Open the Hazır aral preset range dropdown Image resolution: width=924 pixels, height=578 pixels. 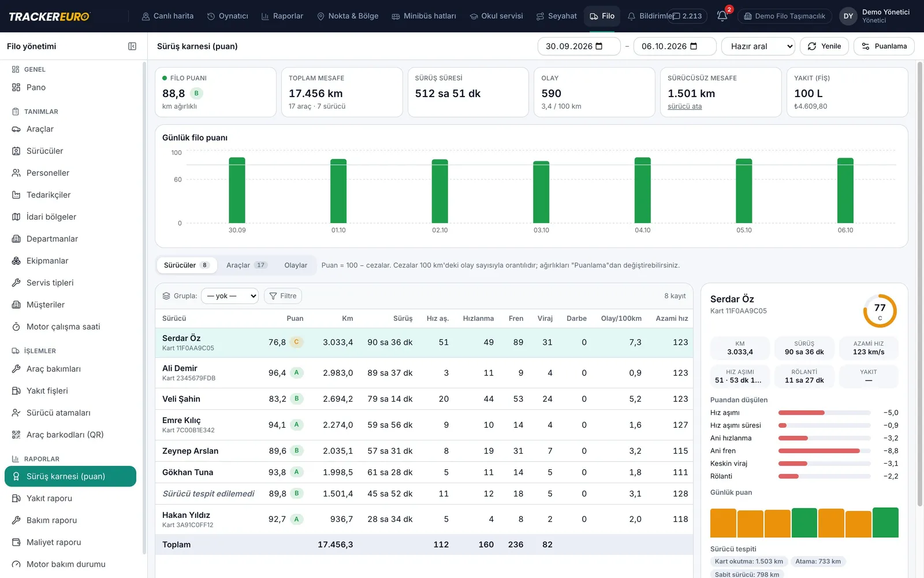click(758, 46)
